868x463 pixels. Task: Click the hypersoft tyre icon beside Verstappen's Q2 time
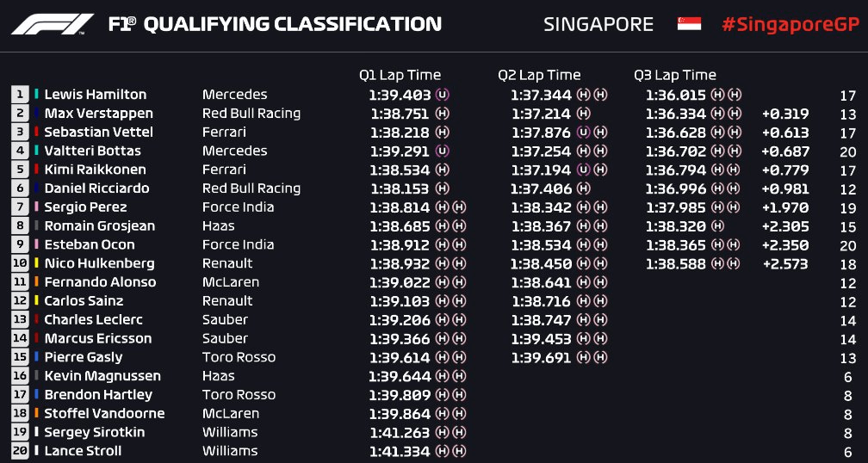(x=583, y=114)
